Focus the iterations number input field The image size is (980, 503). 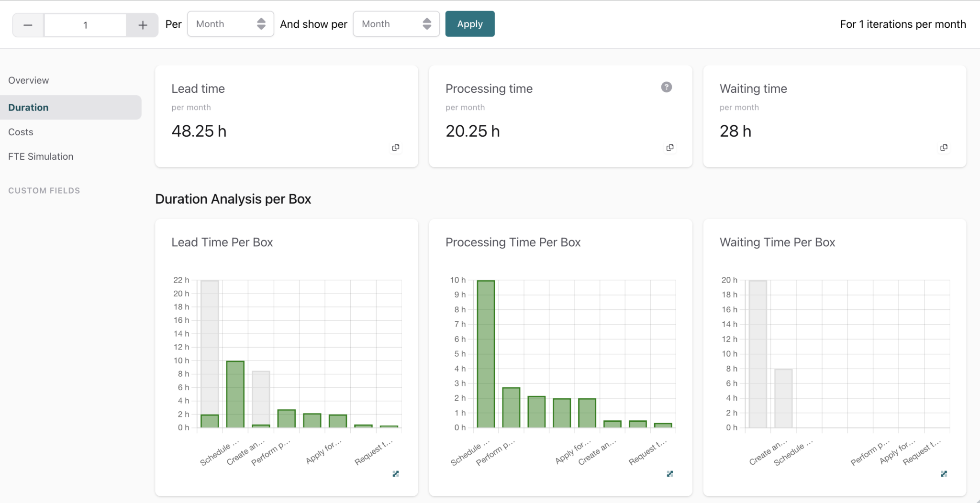click(85, 25)
